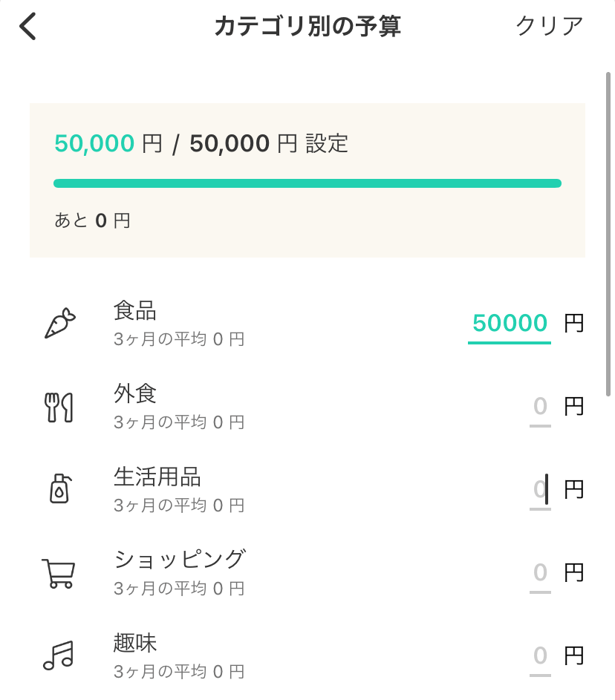
Task: Click the green budget progress bar
Action: tap(307, 183)
